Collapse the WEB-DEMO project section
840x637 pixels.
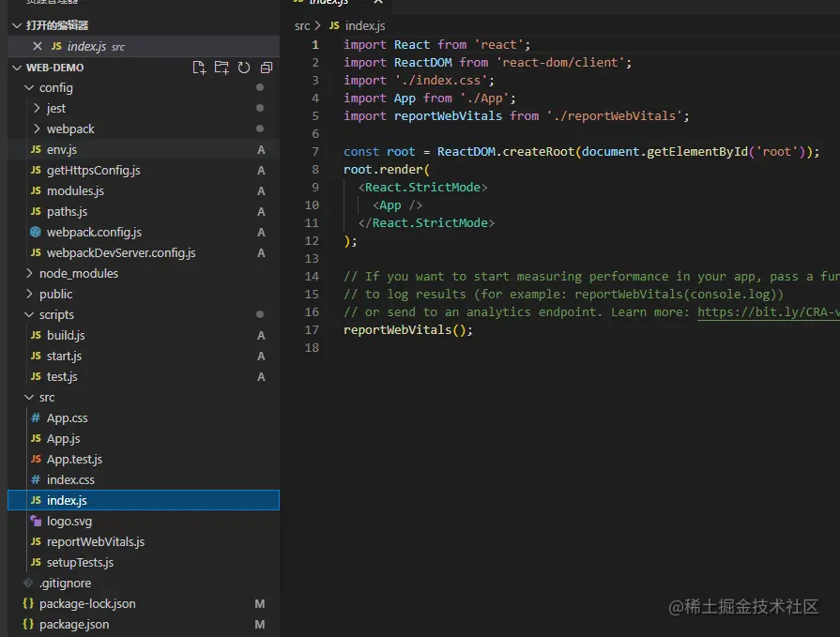[x=17, y=68]
